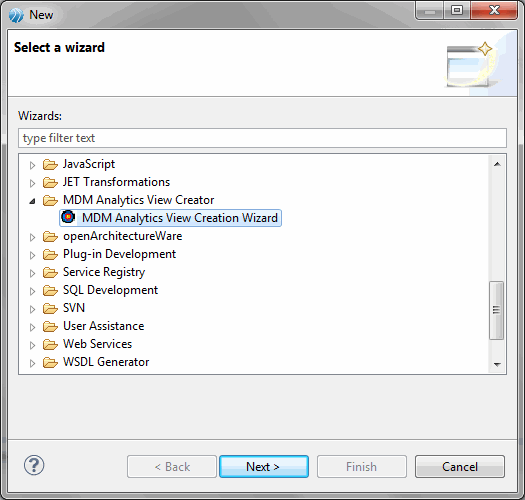Click the User Assistance folder icon
Viewport: 525px width, 500px height.
pos(50,326)
